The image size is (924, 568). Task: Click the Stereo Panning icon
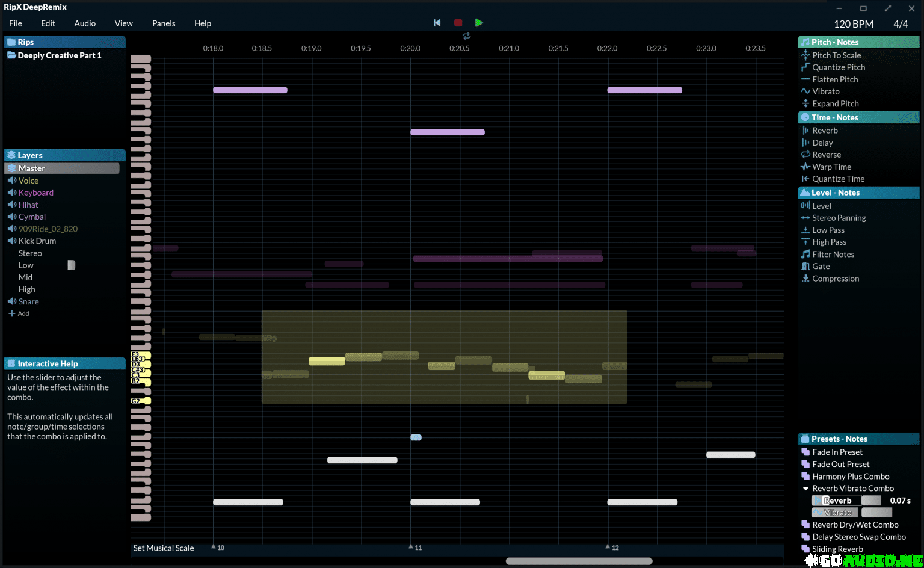(x=805, y=218)
